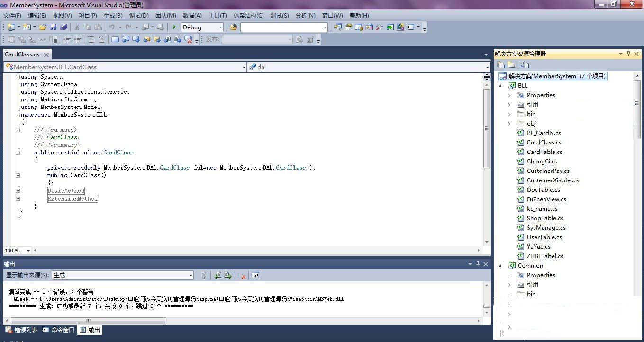Image resolution: width=644 pixels, height=342 pixels.
Task: Click the Save All icon
Action: [63, 27]
